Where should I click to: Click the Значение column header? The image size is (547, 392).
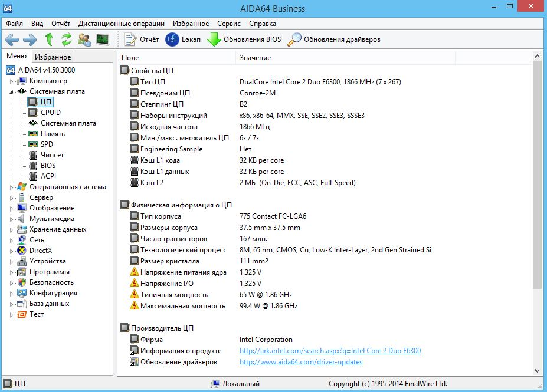[x=345, y=58]
